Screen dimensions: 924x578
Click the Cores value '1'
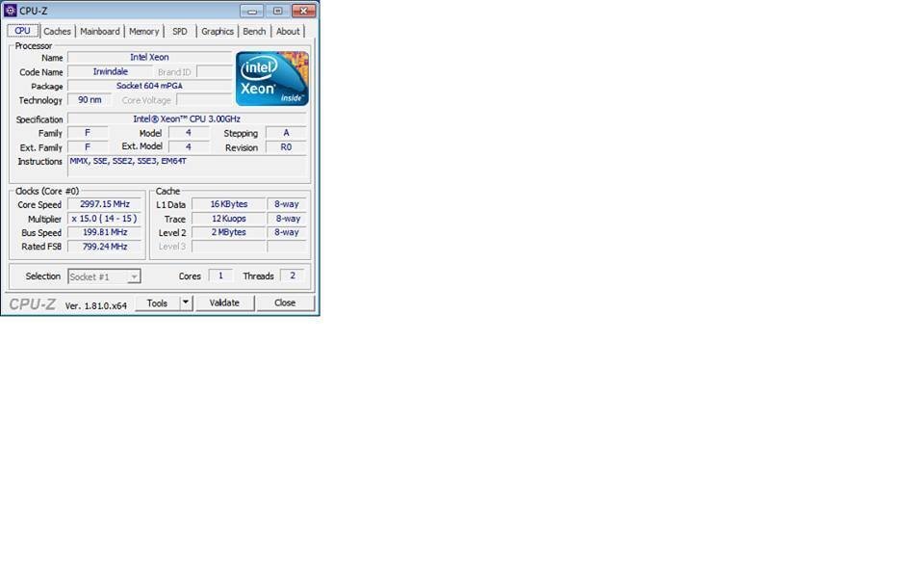click(220, 276)
